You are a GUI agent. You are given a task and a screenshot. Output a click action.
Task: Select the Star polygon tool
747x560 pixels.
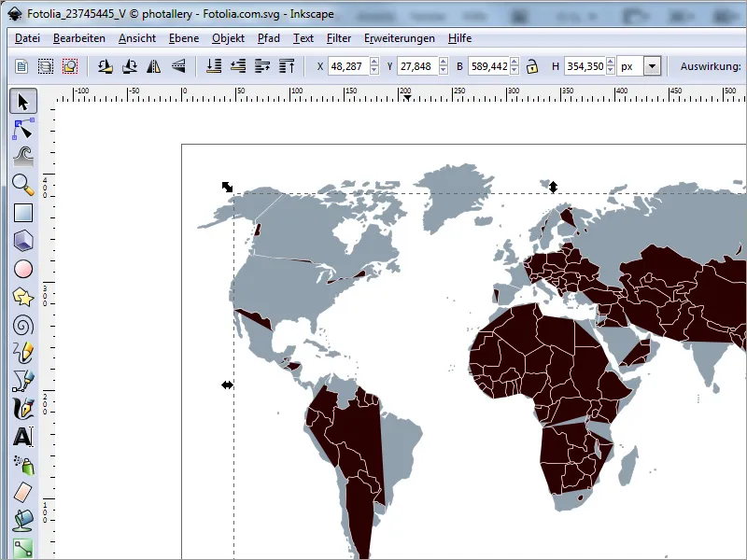(22, 297)
